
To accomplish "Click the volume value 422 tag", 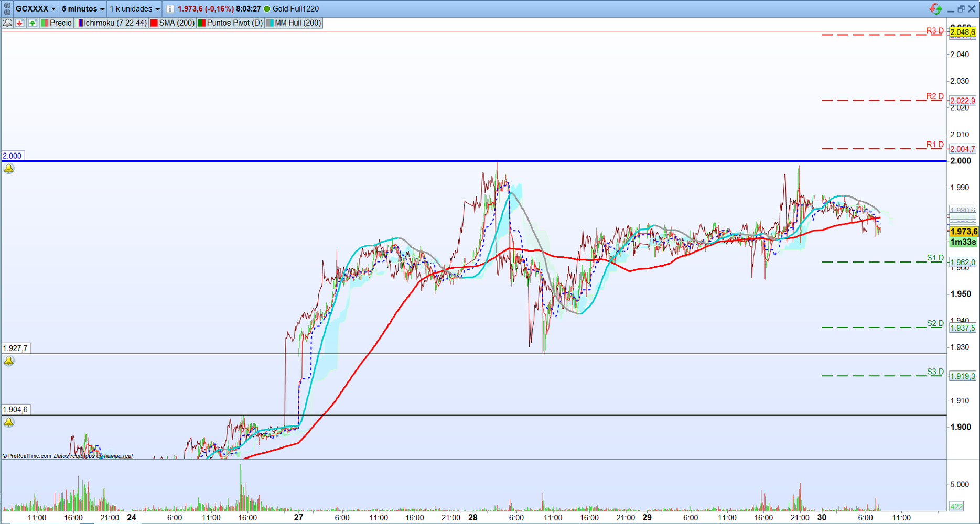I will pos(956,506).
